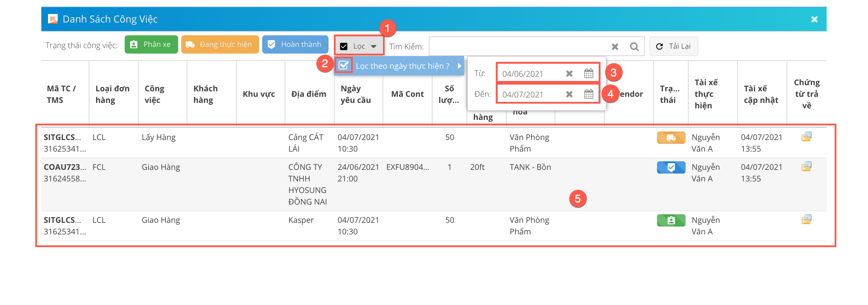
Task: Click the Phân xe status button
Action: 151,44
